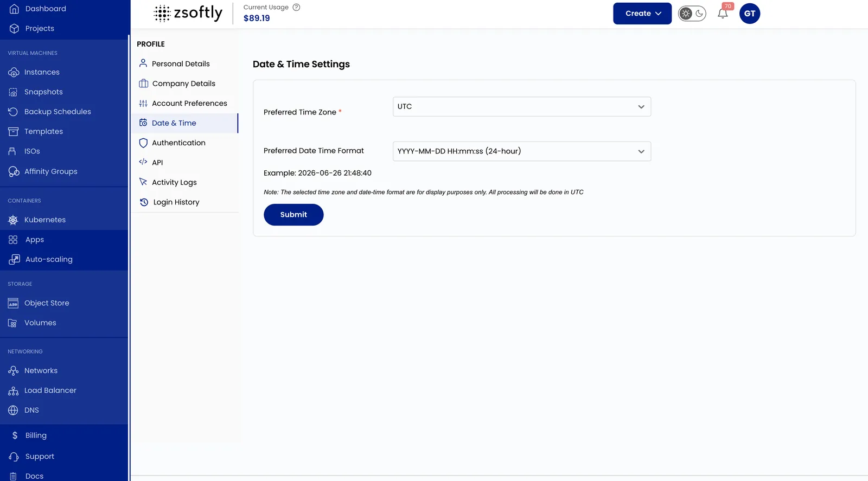Click the Date & Time Settings heading

(301, 64)
